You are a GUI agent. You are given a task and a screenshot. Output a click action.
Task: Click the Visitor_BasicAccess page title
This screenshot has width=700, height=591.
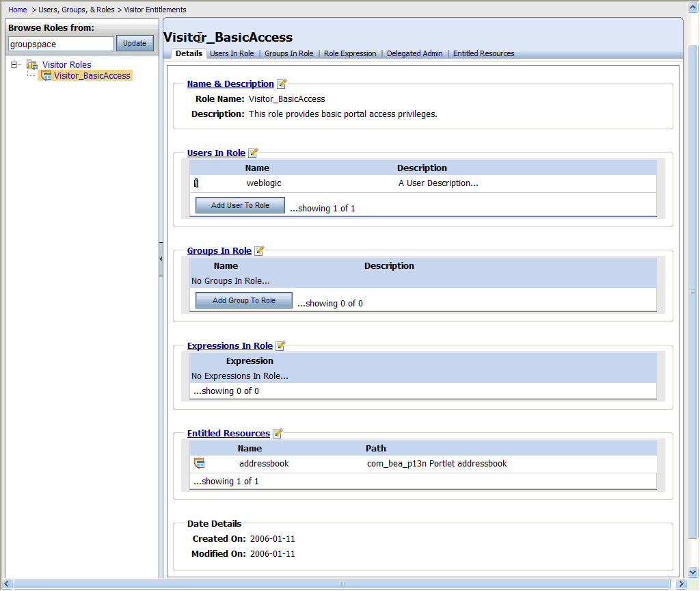pos(228,37)
